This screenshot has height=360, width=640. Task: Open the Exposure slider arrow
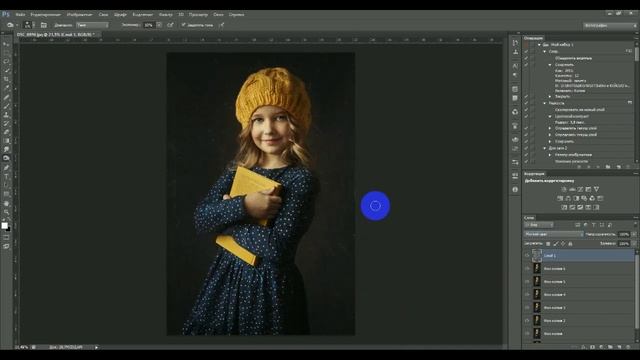(159, 25)
